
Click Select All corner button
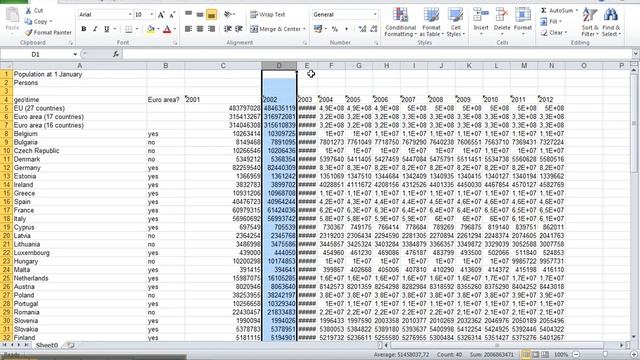[x=6, y=65]
